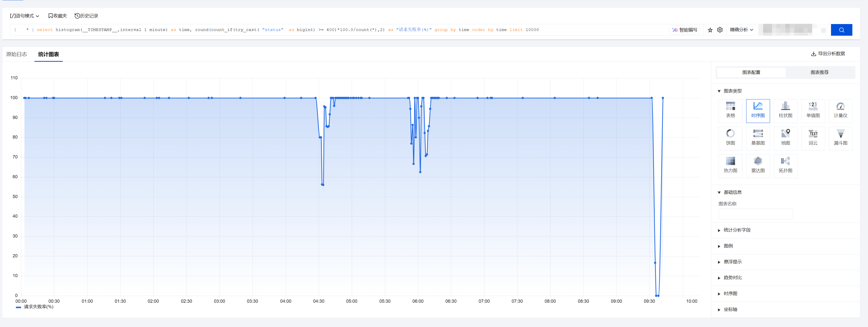The height and width of the screenshot is (327, 868).
Task: Collapse the 图表类型 section
Action: [x=732, y=91]
